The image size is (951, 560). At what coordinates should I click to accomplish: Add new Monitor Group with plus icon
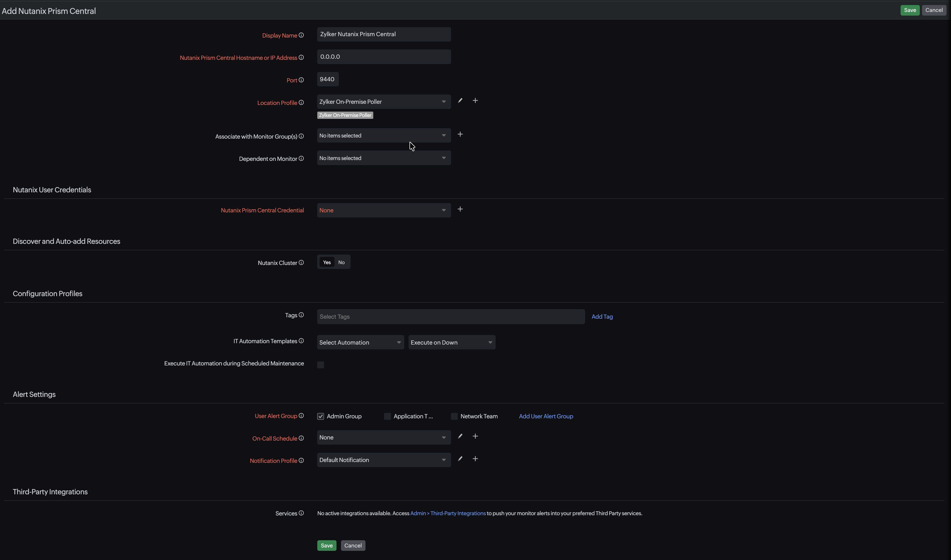460,134
